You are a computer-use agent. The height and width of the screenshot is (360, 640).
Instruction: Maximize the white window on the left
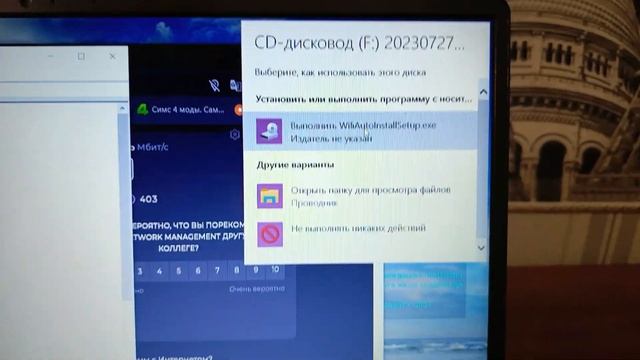pos(81,56)
